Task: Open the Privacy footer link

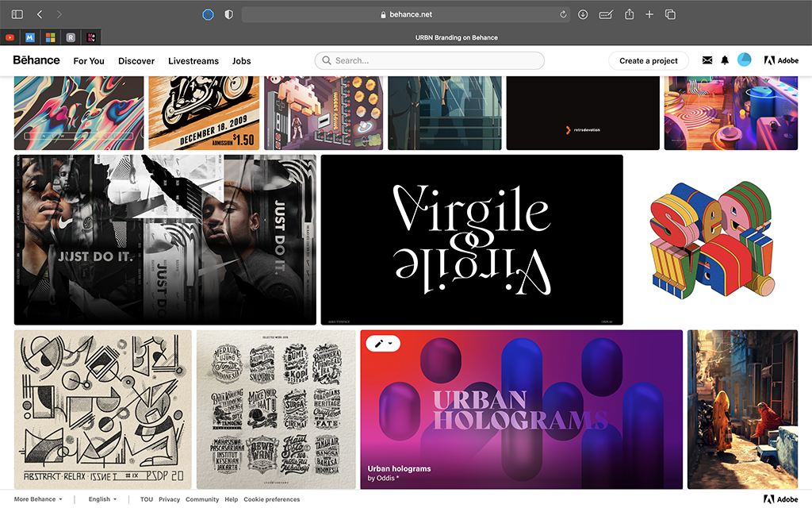Action: click(170, 499)
